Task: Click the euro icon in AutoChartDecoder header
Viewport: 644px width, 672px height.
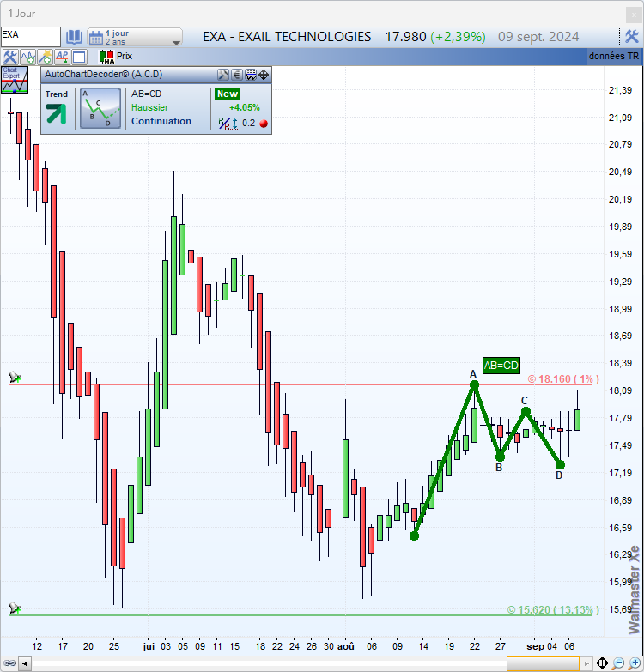Action: pos(237,75)
